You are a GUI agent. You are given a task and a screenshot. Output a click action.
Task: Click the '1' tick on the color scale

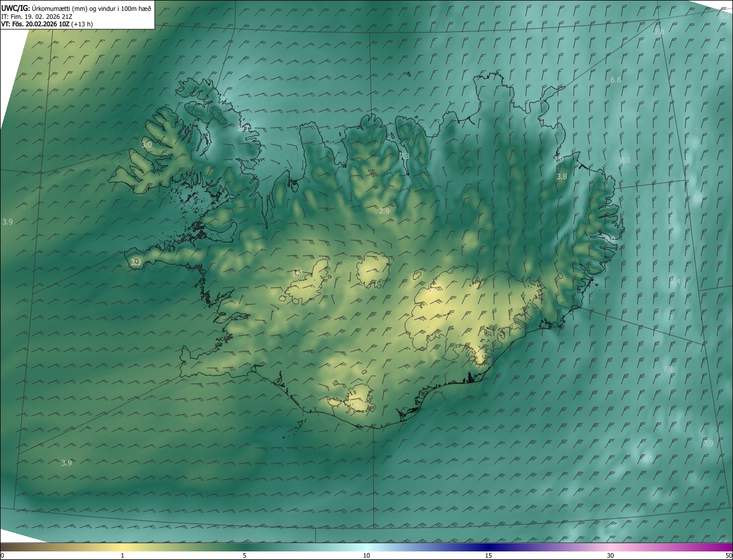[123, 555]
